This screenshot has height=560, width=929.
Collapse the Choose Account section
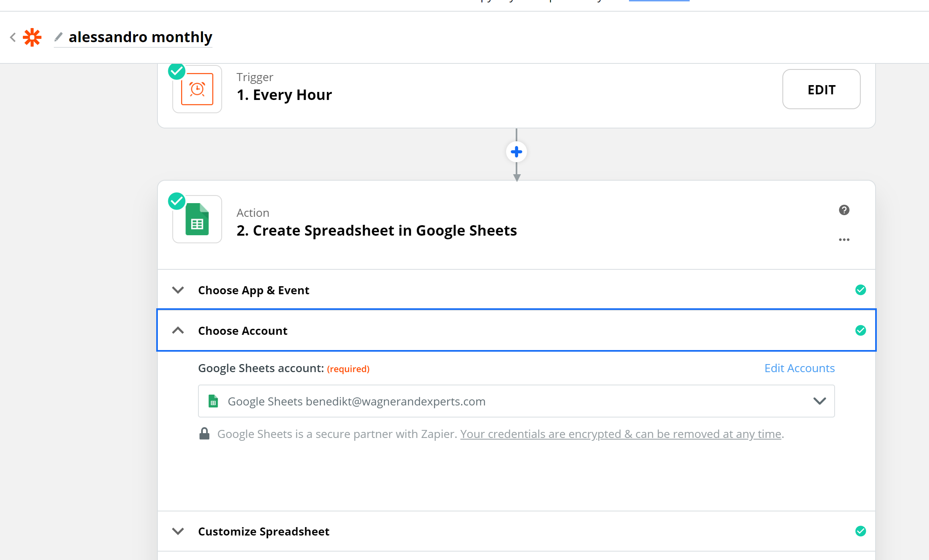[x=517, y=330]
